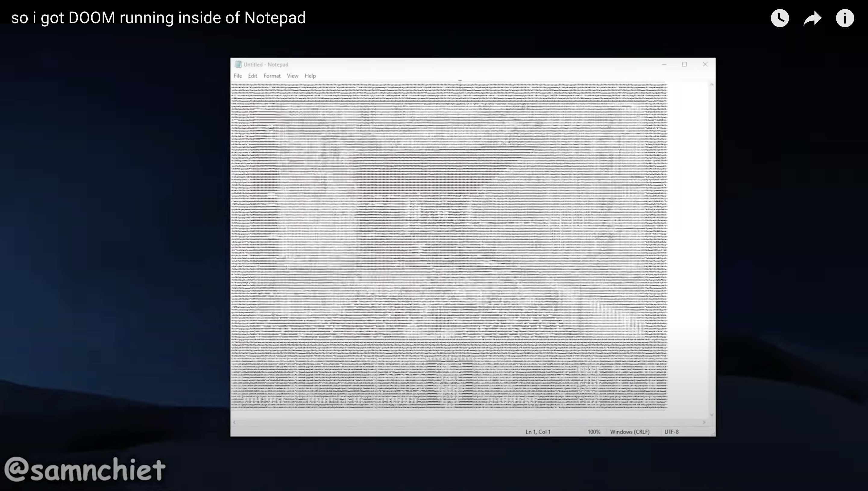Open the View menu in Notepad
The height and width of the screenshot is (491, 868).
[x=292, y=76]
